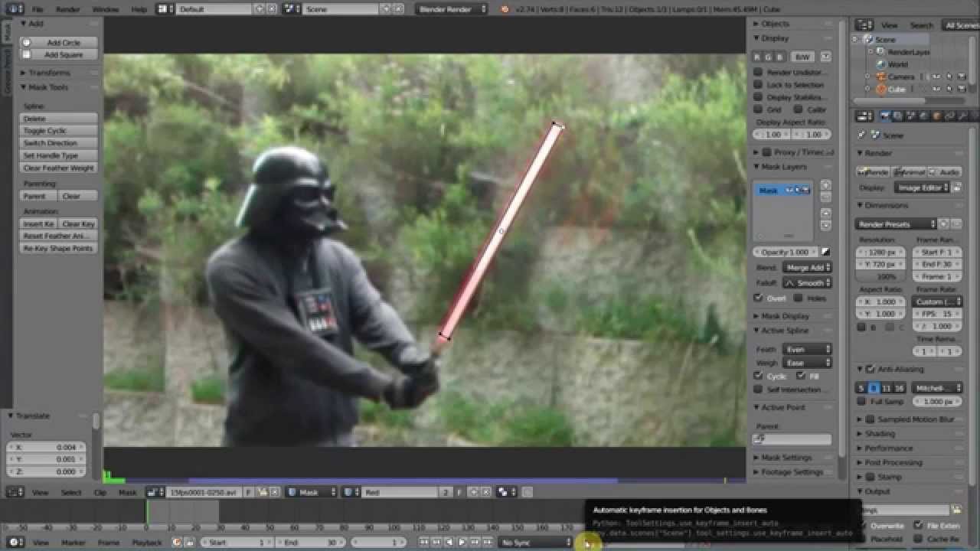Move the mask layer down
Viewport: 980px width, 551px height.
click(825, 226)
